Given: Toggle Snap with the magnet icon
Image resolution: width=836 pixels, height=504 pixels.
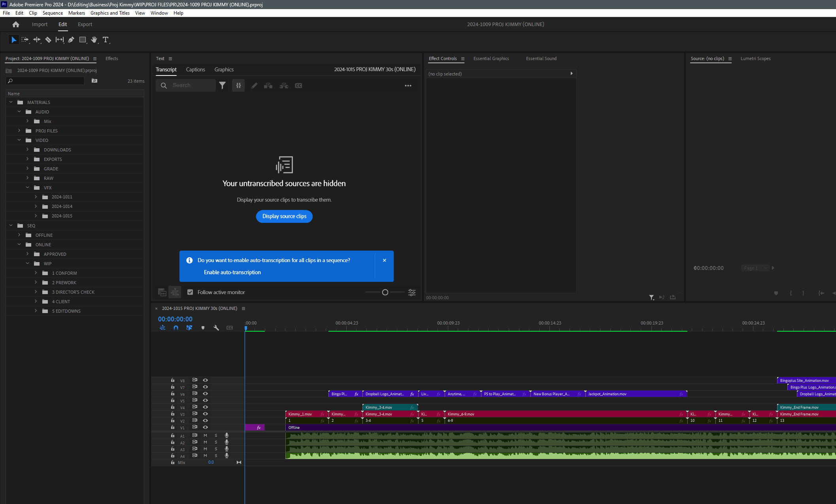Looking at the screenshot, I should [176, 328].
